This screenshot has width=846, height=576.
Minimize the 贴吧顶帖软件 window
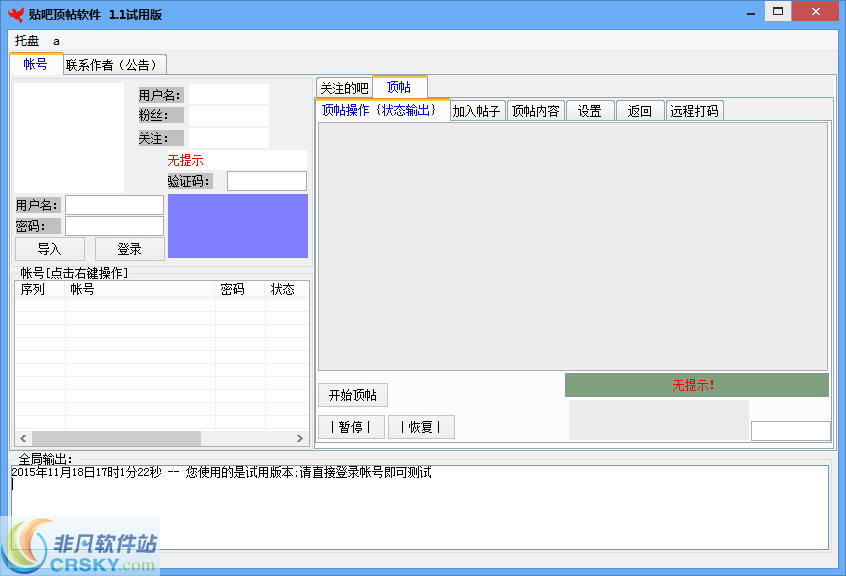point(751,12)
